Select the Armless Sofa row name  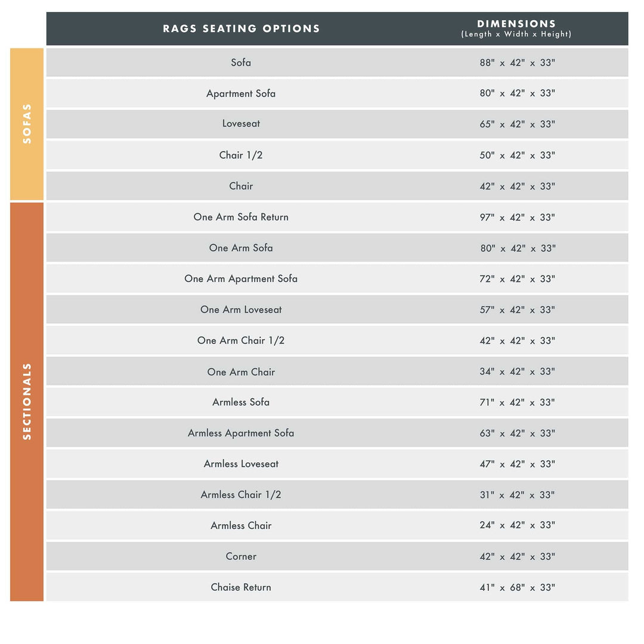(x=241, y=402)
